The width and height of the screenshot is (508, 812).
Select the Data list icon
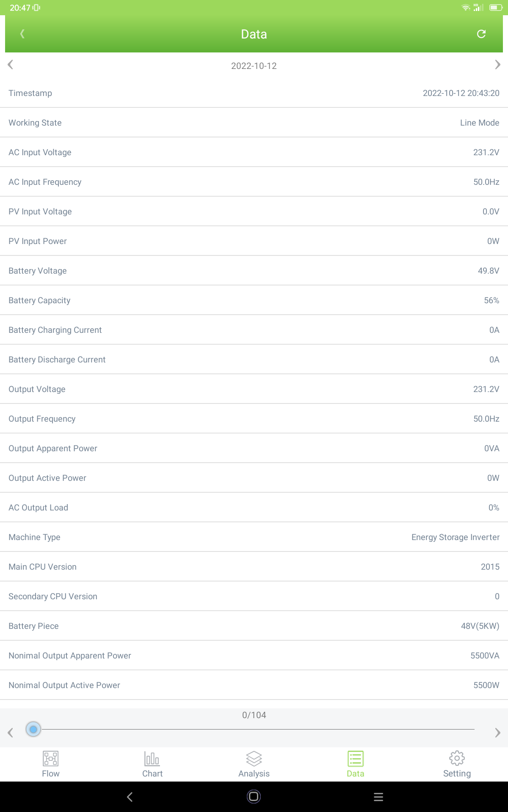point(355,759)
